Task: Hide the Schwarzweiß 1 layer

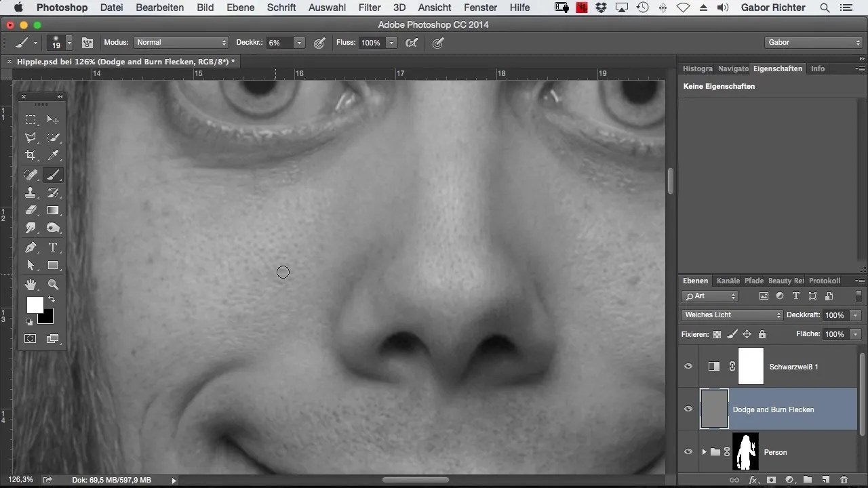Action: tap(688, 367)
